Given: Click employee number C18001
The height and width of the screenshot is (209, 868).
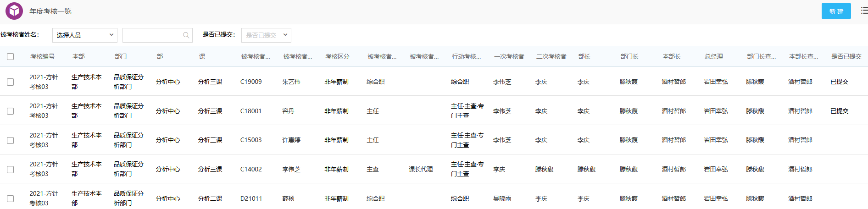Looking at the screenshot, I should point(251,111).
